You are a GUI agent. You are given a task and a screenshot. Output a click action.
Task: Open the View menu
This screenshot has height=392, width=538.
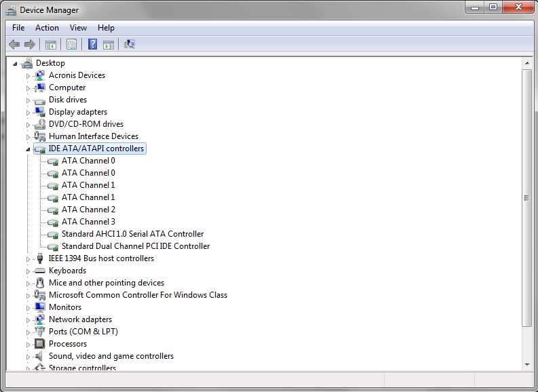point(78,28)
